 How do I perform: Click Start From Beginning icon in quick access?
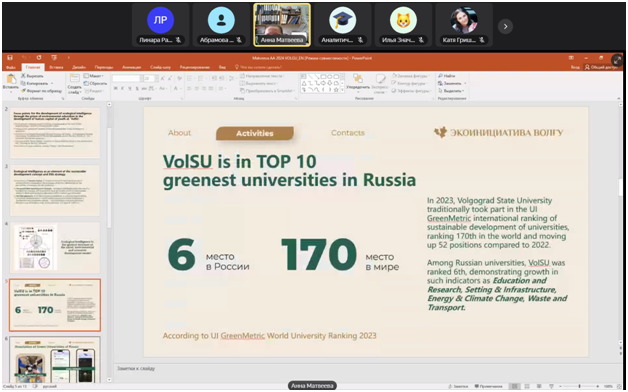(x=54, y=58)
